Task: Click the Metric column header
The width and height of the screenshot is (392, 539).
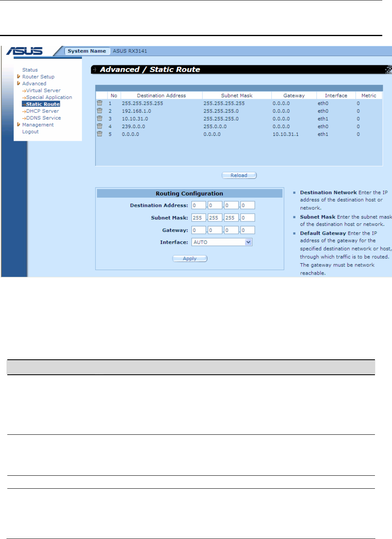Action: click(369, 96)
